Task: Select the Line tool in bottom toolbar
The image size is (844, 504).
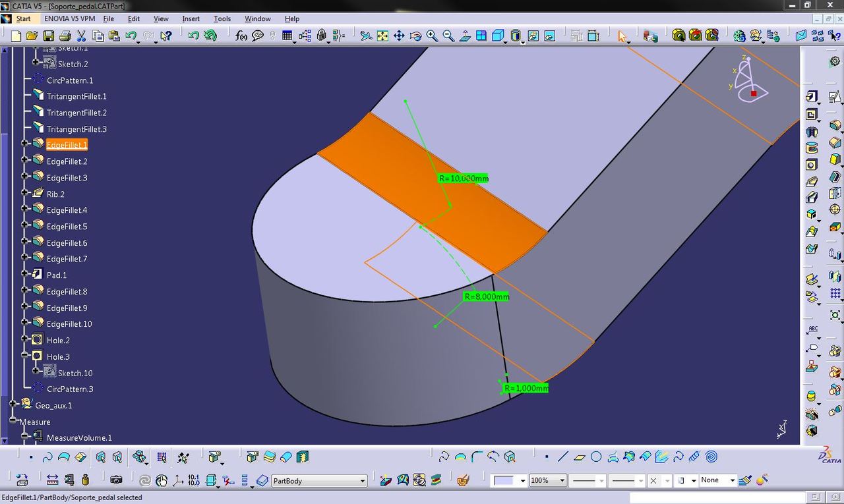Action: pyautogui.click(x=562, y=457)
